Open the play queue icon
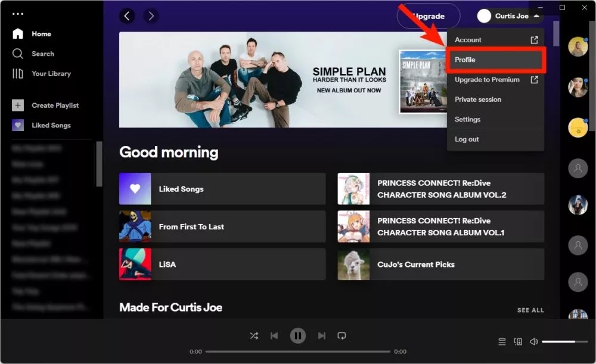The width and height of the screenshot is (596, 364). point(502,341)
